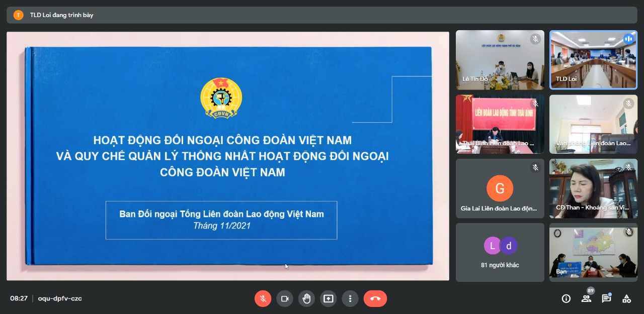Click the muted mic icon on Văn phòng tile
This screenshot has height=314, width=644.
[628, 103]
